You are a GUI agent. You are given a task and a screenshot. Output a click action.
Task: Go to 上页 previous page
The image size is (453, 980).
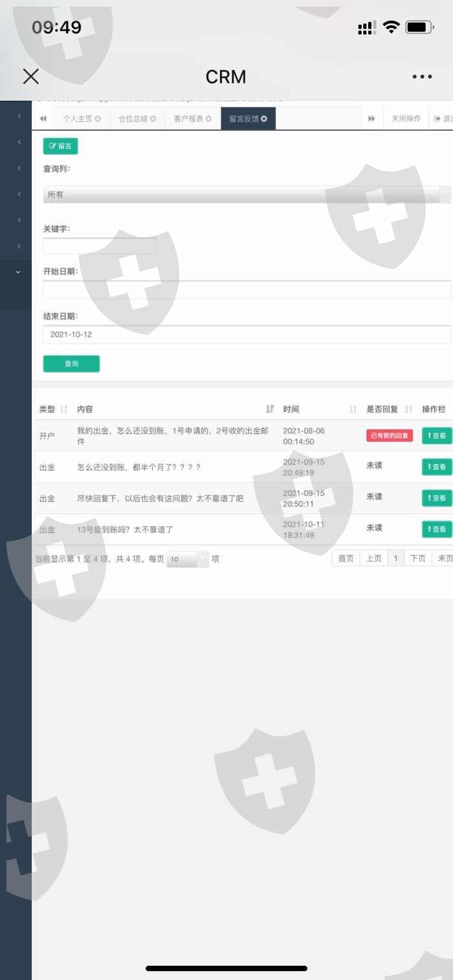[x=374, y=558]
